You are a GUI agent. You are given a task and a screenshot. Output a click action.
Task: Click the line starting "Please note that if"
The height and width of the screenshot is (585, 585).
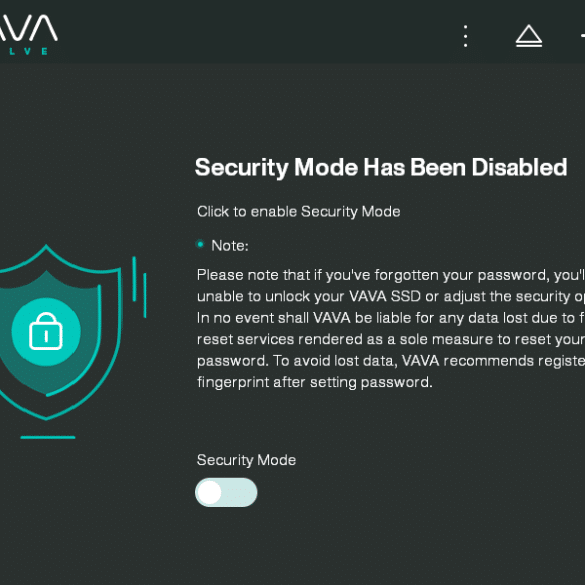pos(391,275)
